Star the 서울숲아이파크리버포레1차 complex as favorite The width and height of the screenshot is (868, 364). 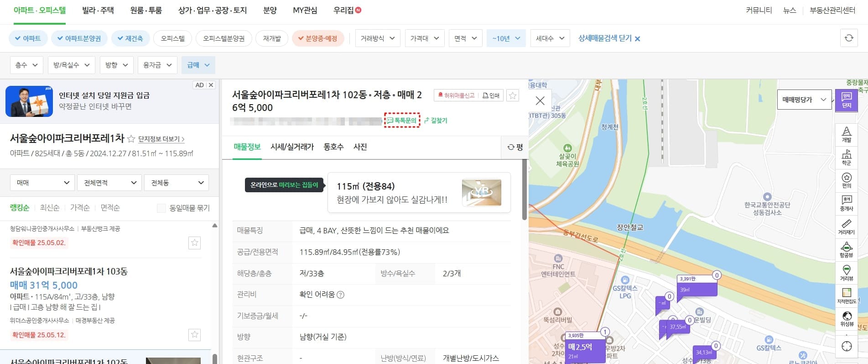(131, 138)
